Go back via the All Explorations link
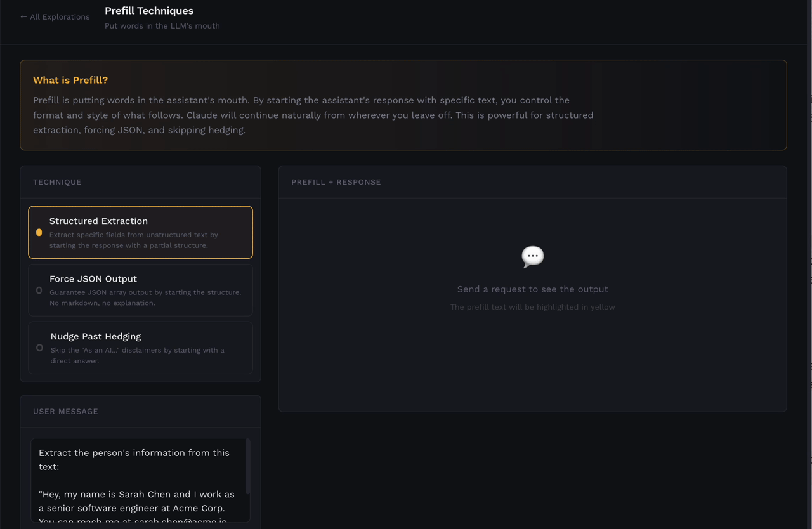Screen dimensions: 812x529 point(55,17)
